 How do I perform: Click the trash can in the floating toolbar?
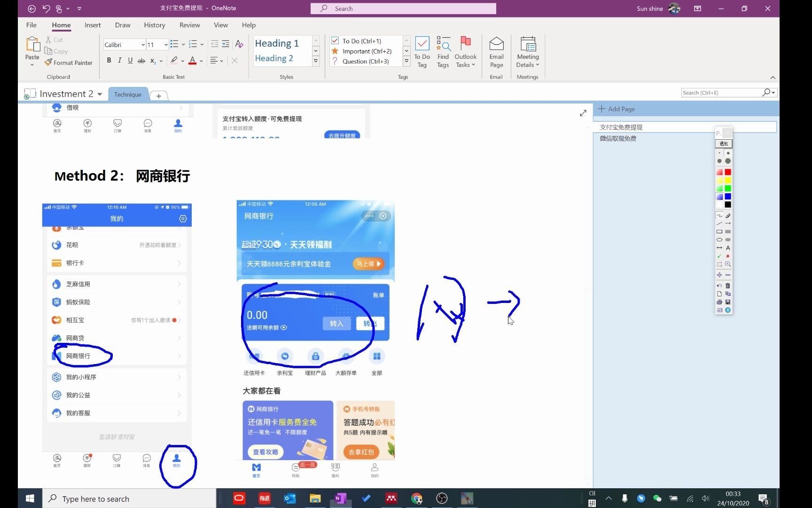[x=728, y=286]
